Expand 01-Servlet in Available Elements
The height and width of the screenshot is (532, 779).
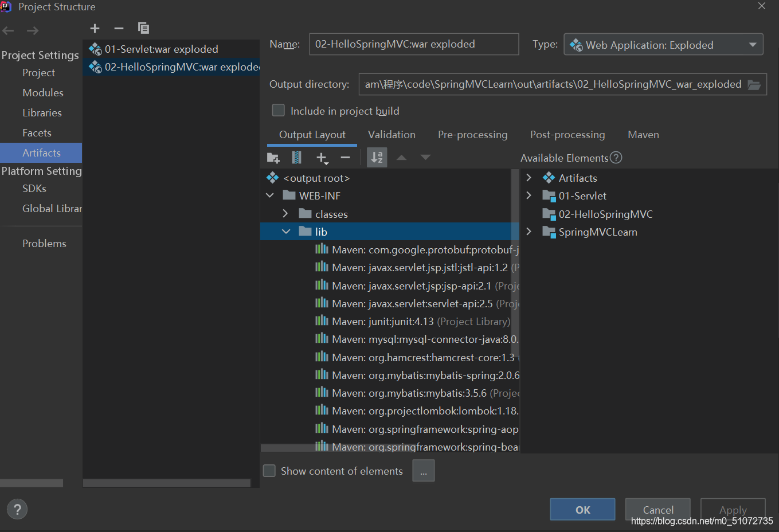529,195
